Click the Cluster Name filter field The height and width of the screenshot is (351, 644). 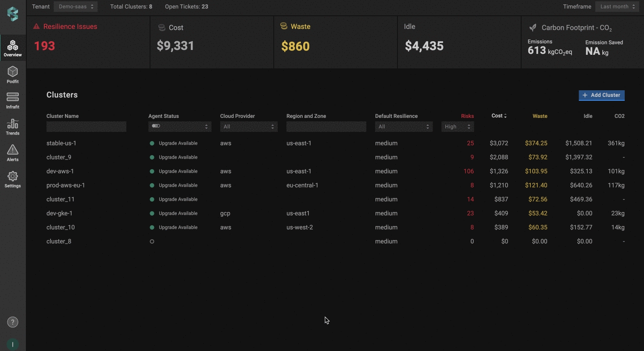pos(86,127)
